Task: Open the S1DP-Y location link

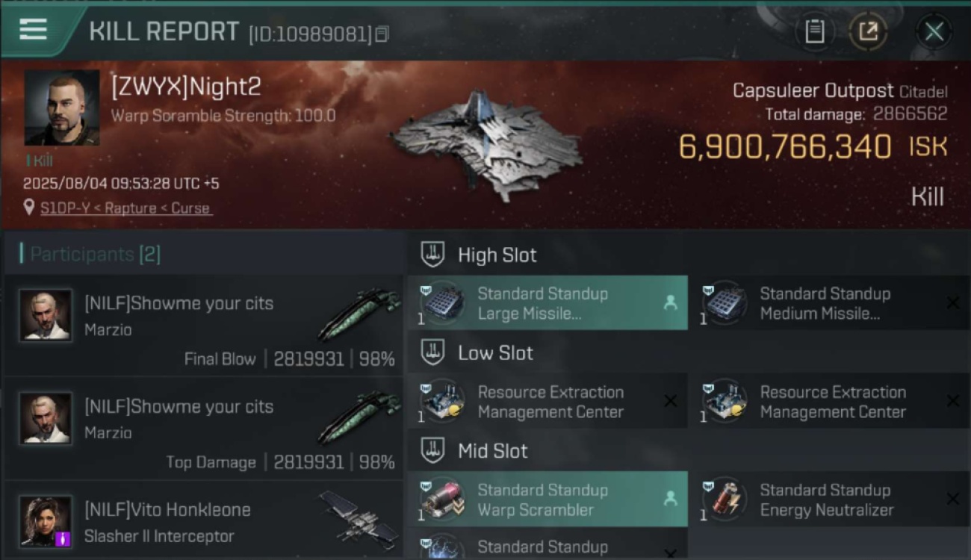Action: point(125,208)
